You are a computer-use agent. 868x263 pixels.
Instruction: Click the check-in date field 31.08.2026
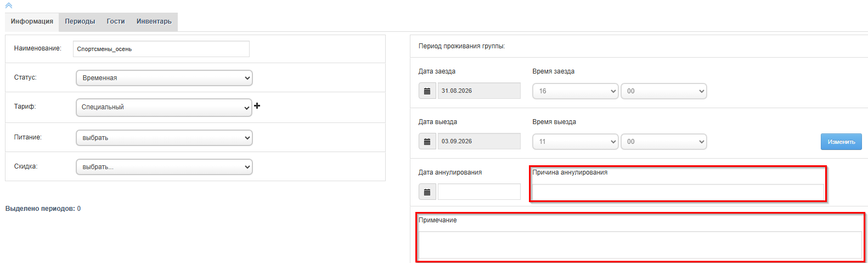(x=479, y=91)
